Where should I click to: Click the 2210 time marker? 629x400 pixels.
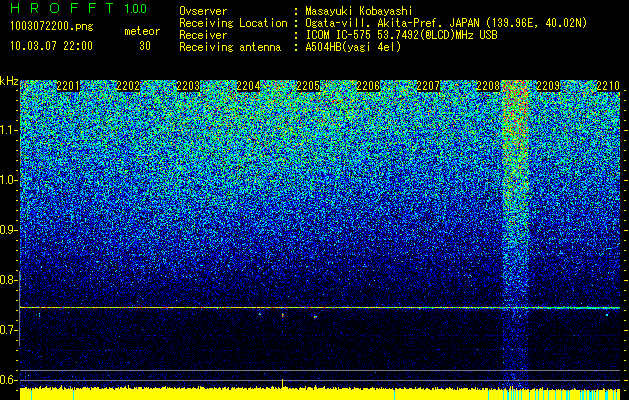click(x=608, y=86)
